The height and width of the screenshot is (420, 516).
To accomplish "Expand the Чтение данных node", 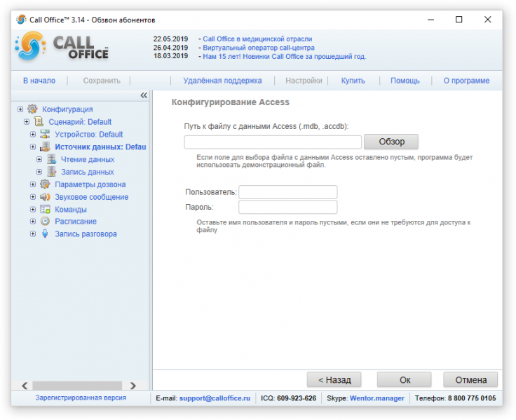I will [39, 159].
